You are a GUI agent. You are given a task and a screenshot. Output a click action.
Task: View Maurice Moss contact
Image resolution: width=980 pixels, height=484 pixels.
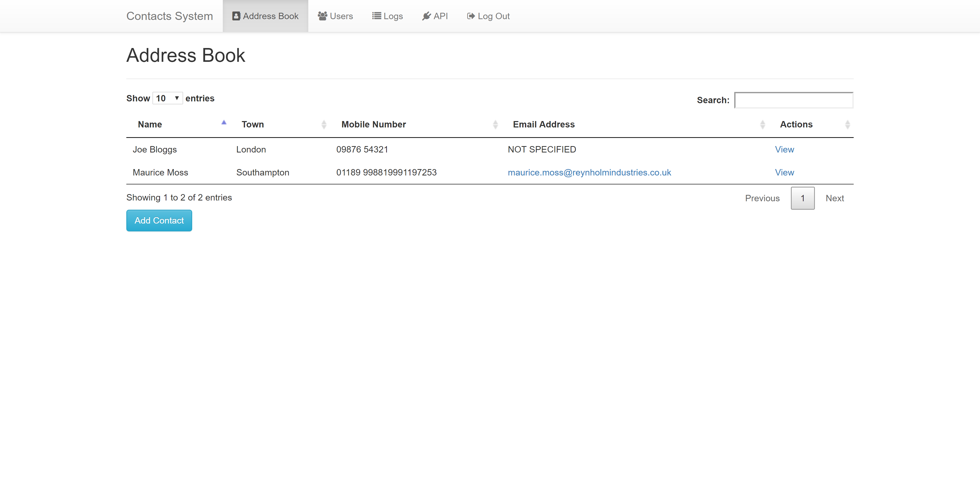(785, 172)
